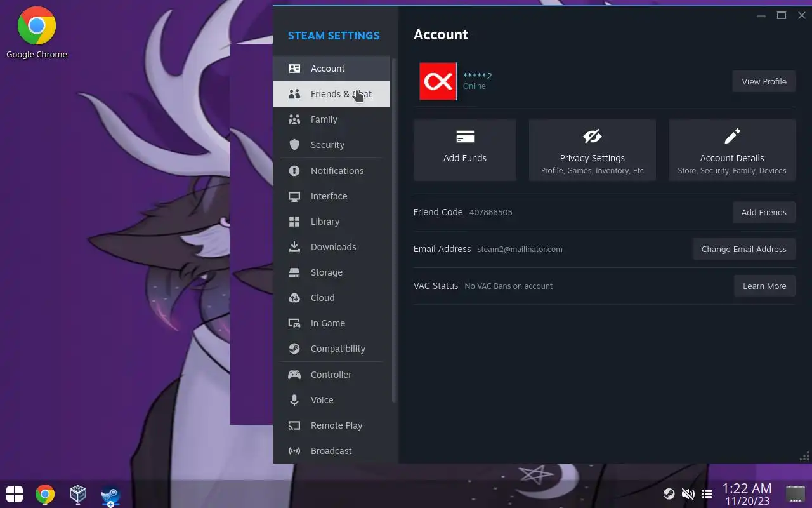Click the Broadcast signal icon
This screenshot has height=508, width=812.
click(294, 451)
